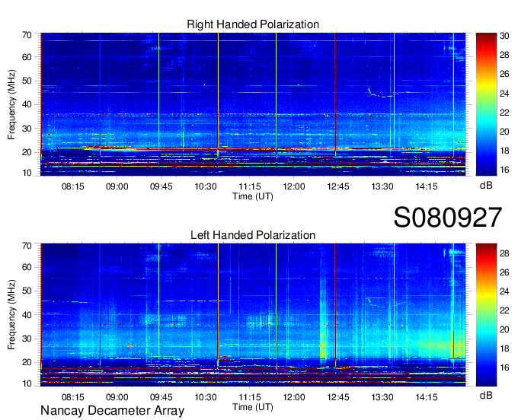Click the "Nancay Decameter Array" caption
Screen dimensions: 518x420
(112, 411)
